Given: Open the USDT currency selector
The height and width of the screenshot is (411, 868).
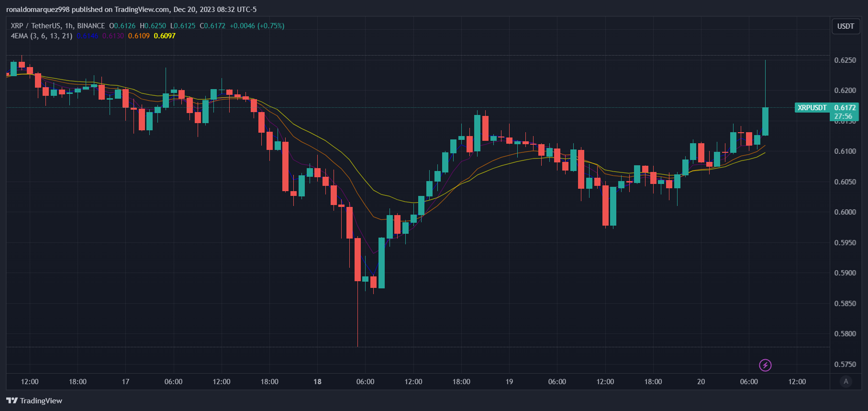Looking at the screenshot, I should [x=846, y=26].
